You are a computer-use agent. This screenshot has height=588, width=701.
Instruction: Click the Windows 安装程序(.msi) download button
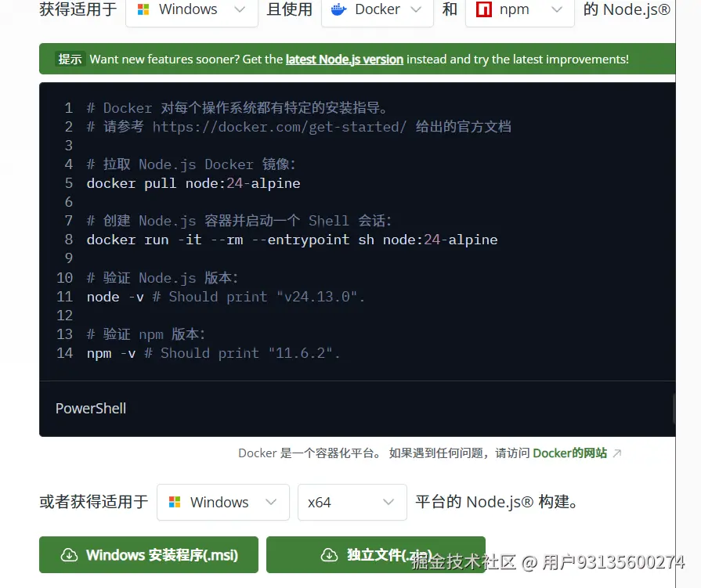[148, 554]
